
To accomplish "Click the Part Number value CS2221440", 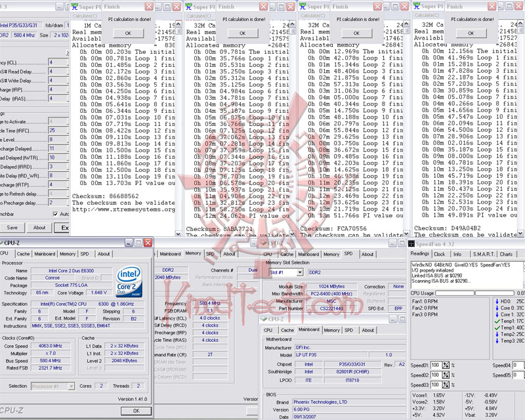I will (332, 308).
